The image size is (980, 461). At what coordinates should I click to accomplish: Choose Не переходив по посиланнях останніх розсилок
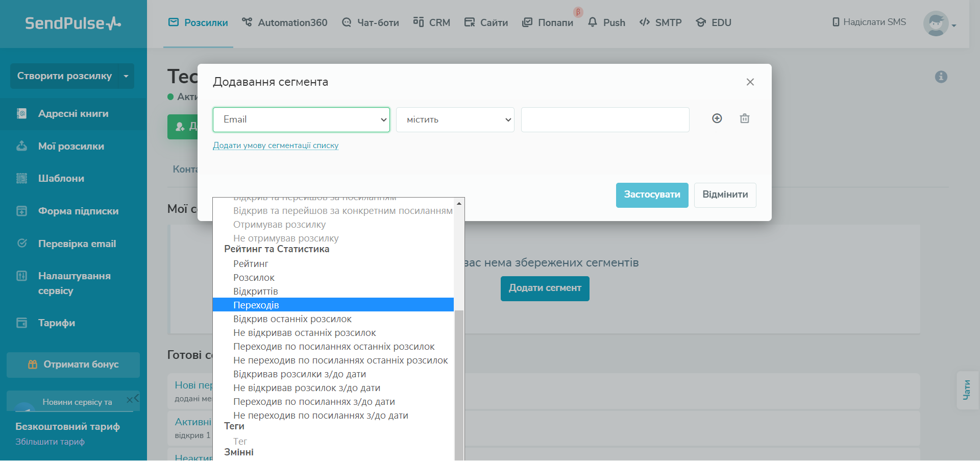pos(333,360)
